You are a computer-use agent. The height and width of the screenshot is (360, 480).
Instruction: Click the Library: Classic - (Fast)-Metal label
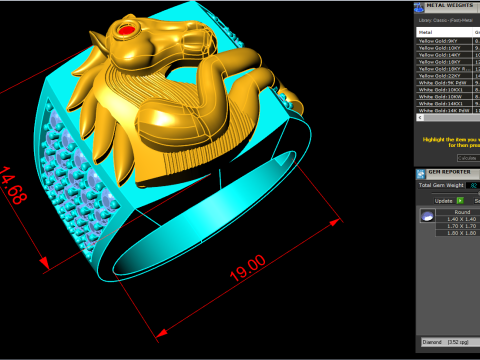446,20
